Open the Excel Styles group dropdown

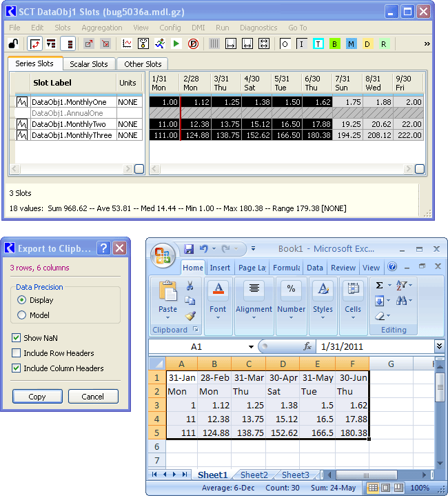323,318
